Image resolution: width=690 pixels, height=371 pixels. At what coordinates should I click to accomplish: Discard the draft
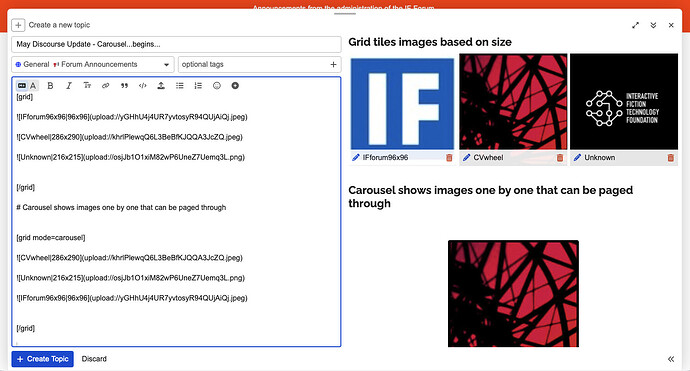94,359
